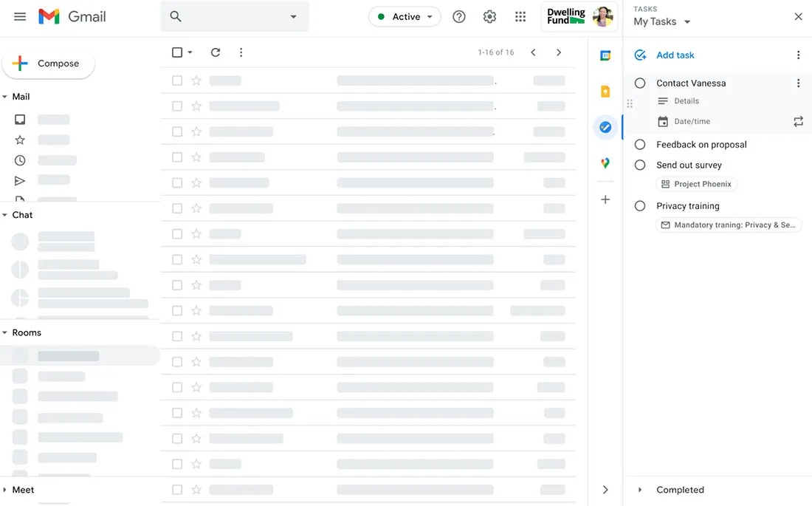Viewport: 812px width, 506px height.
Task: Open the Google apps grid
Action: tap(520, 16)
